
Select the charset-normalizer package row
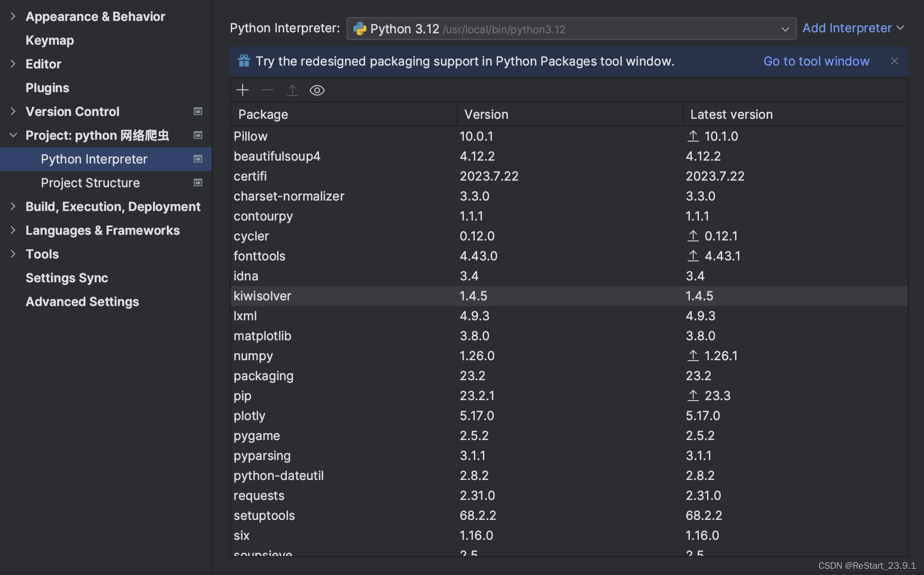[x=569, y=196]
